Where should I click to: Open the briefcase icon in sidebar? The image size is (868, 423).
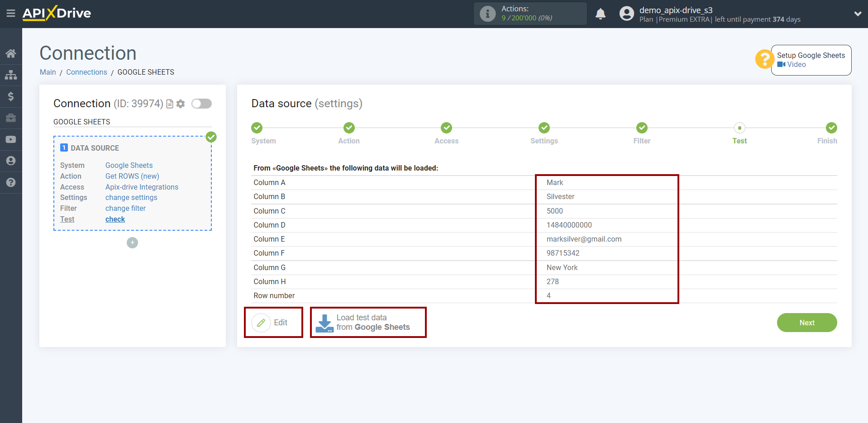click(x=11, y=118)
